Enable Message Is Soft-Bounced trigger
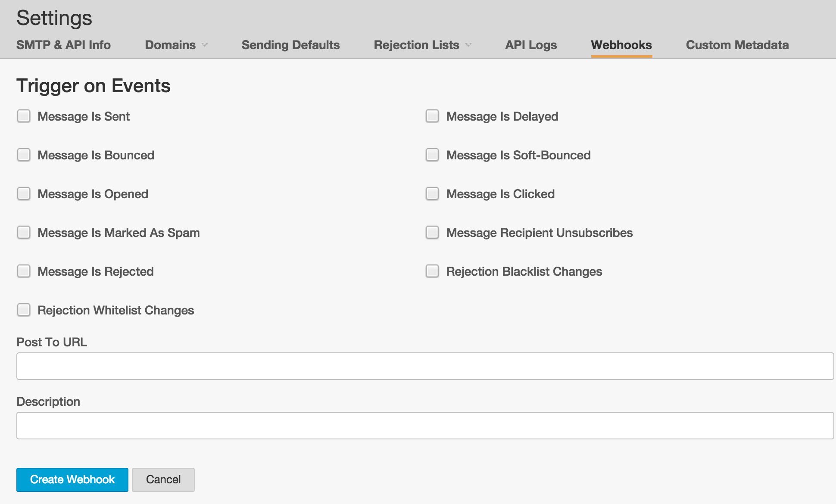The height and width of the screenshot is (504, 836). tap(432, 155)
